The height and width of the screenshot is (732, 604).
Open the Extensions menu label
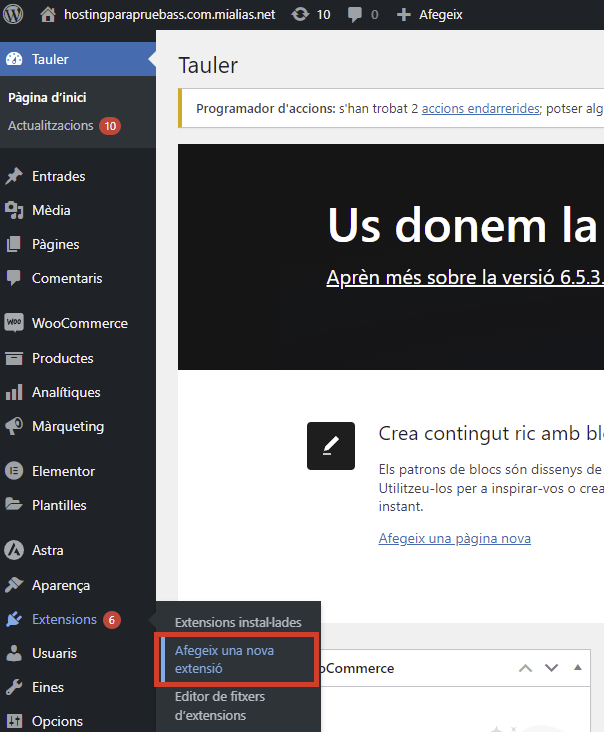coord(64,619)
